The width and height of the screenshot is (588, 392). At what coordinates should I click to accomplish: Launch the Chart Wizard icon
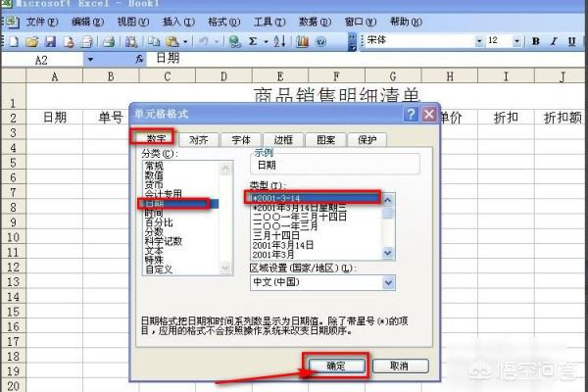click(x=302, y=41)
